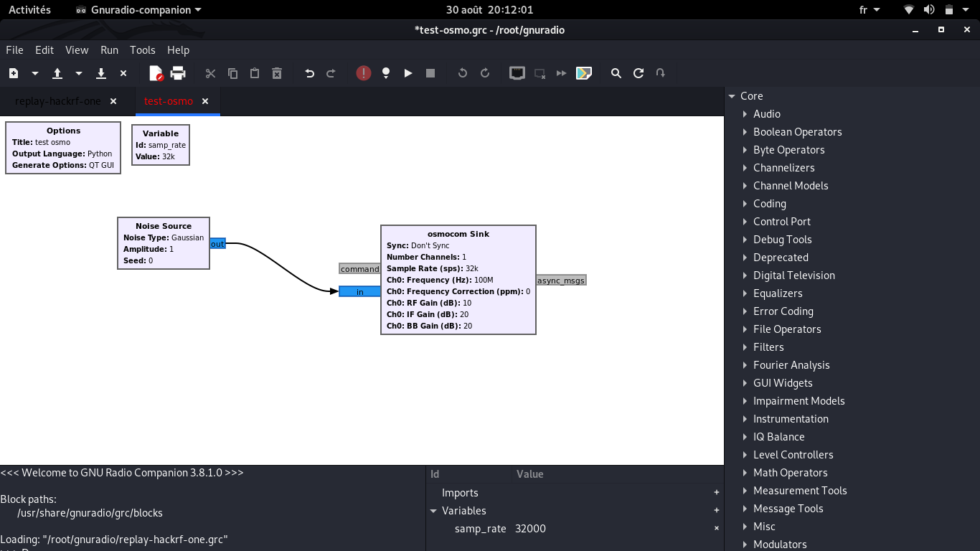Click the undo arrow icon
Image resolution: width=980 pixels, height=551 pixels.
(309, 73)
